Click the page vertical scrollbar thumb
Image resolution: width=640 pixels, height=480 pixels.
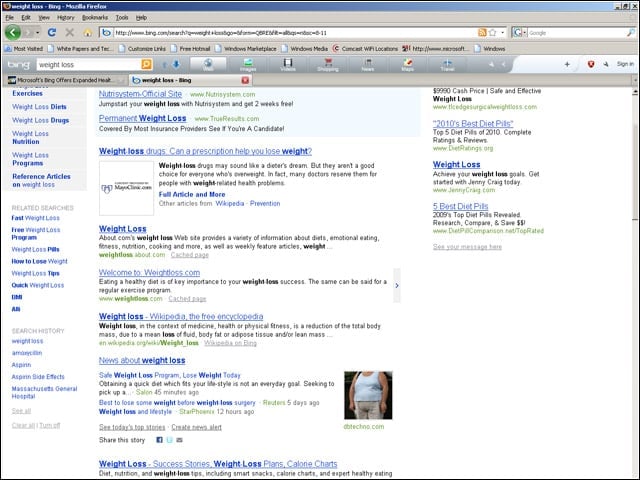635,171
